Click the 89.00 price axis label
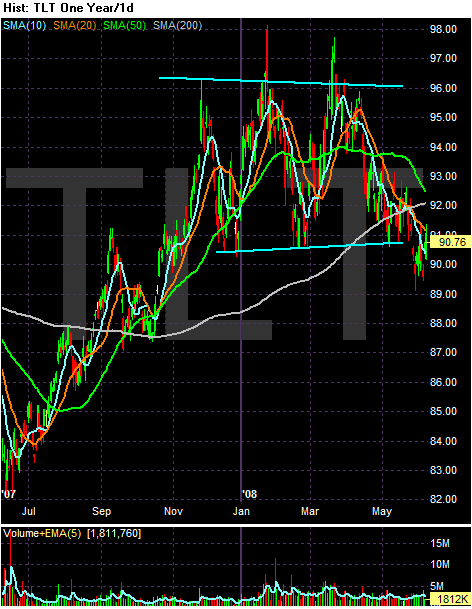 click(x=443, y=294)
